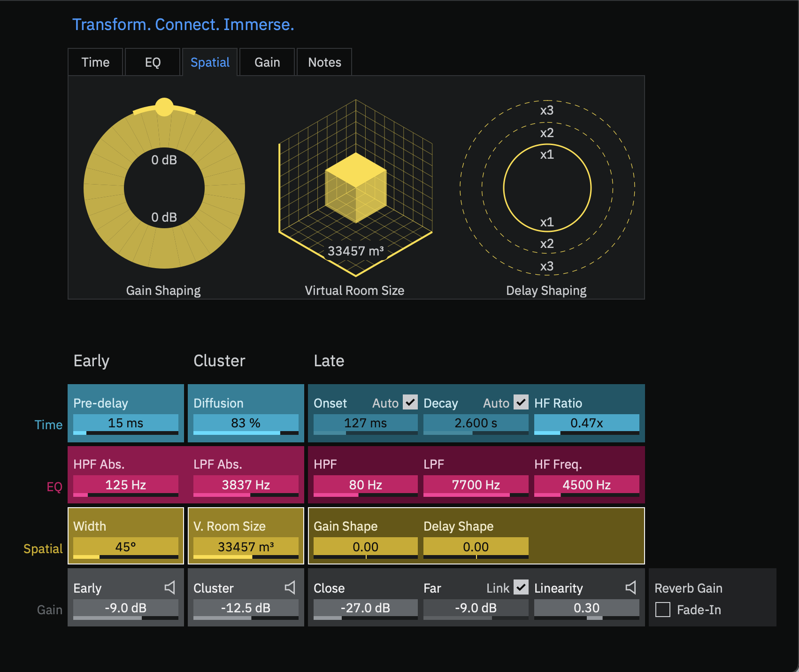Viewport: 799px width, 672px height.
Task: Toggle the Onset Auto checkbox
Action: (410, 402)
